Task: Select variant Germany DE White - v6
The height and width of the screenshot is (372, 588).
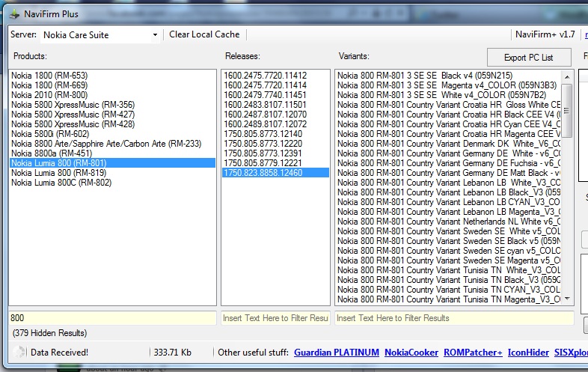Action: coord(449,153)
